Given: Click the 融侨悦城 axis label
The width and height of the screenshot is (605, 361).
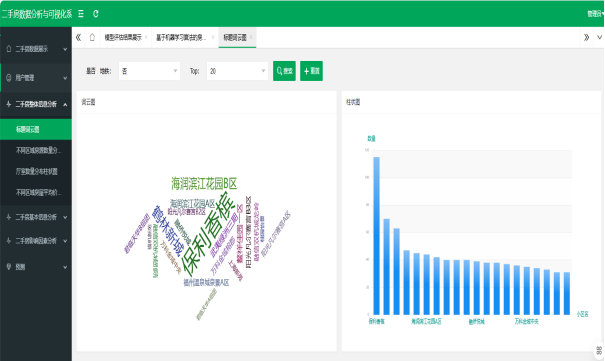Looking at the screenshot, I should click(x=477, y=321).
